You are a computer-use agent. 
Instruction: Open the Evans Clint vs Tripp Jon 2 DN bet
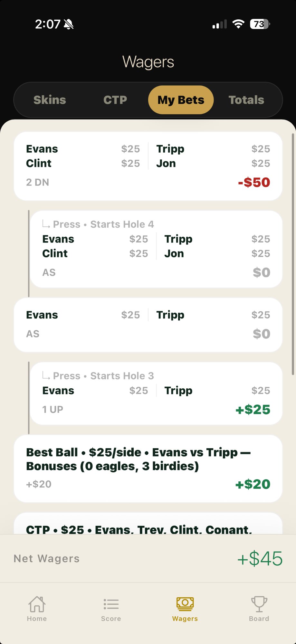coord(148,166)
